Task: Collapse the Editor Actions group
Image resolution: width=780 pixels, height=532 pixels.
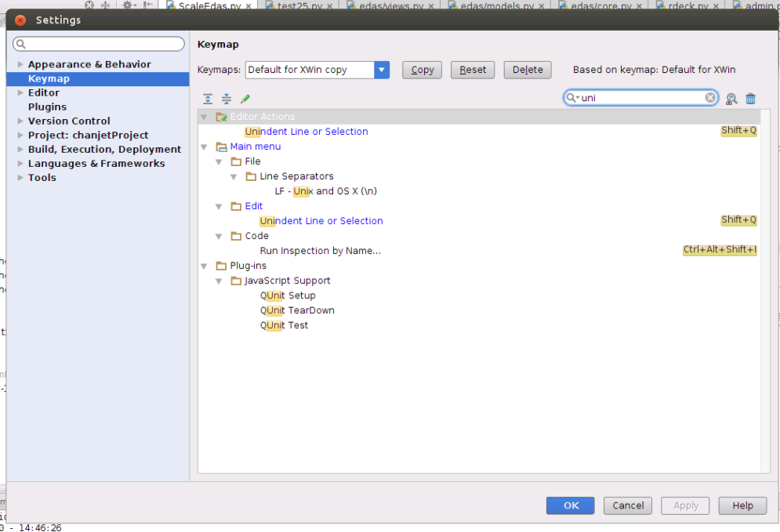Action: click(x=204, y=118)
